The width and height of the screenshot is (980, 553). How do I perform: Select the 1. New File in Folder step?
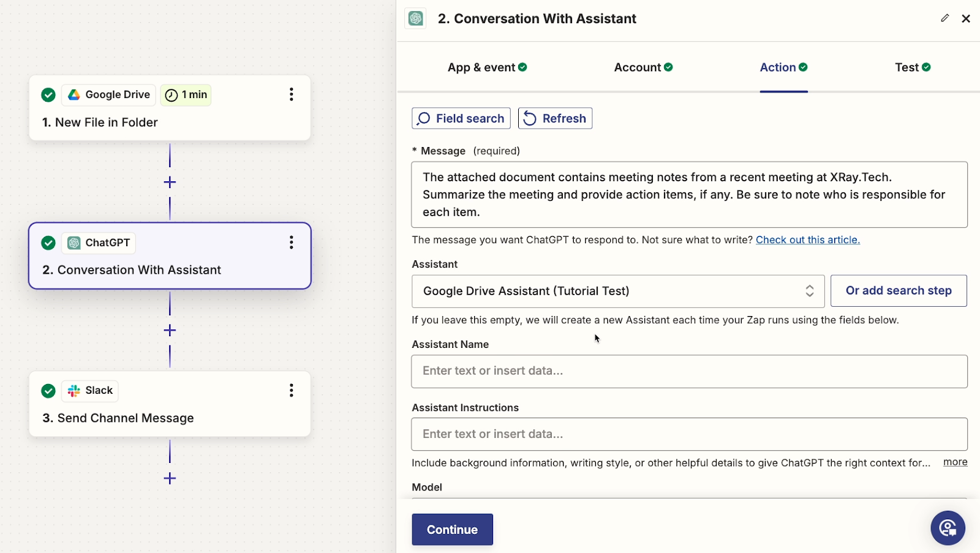170,108
